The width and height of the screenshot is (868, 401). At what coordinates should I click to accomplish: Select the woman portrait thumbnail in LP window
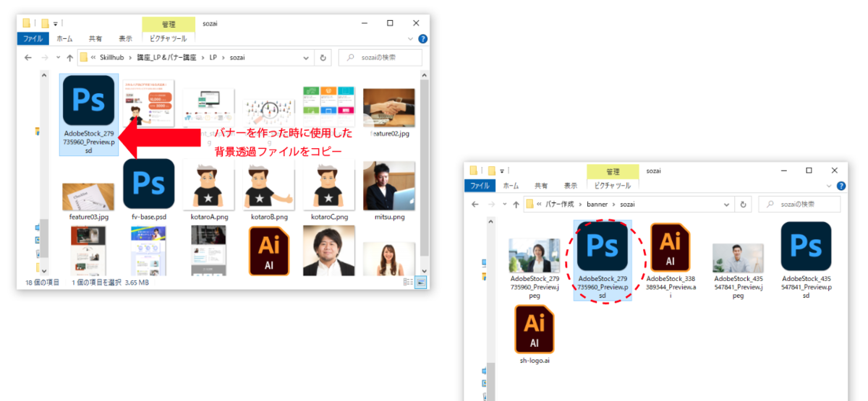[389, 259]
